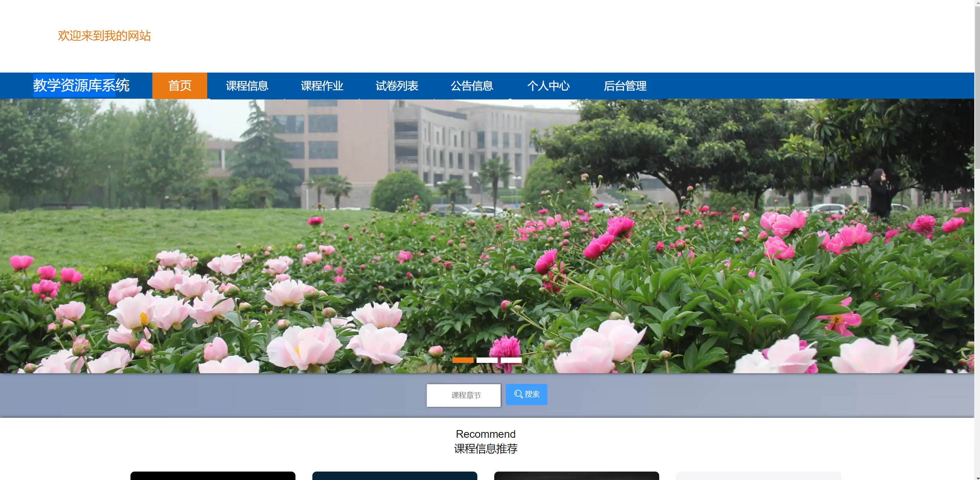The width and height of the screenshot is (980, 480).
Task: Click the orange 欢迎来到我的网站 text
Action: (x=104, y=36)
